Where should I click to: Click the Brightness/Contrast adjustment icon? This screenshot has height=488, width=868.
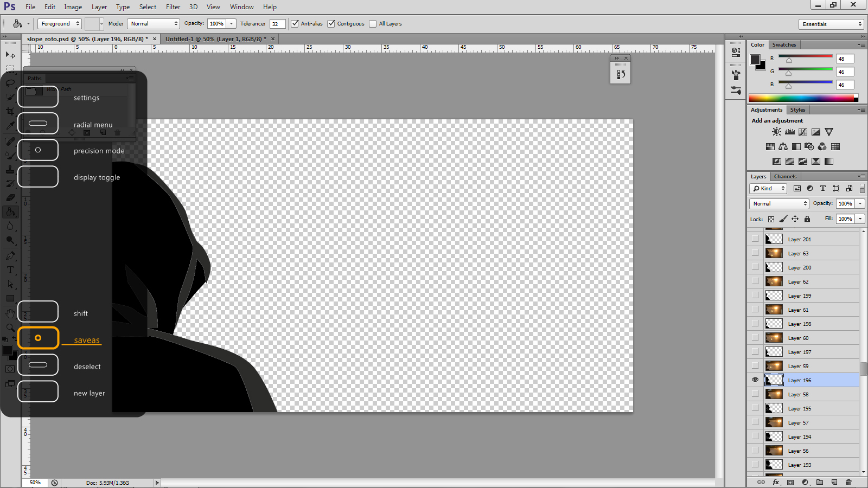click(777, 132)
